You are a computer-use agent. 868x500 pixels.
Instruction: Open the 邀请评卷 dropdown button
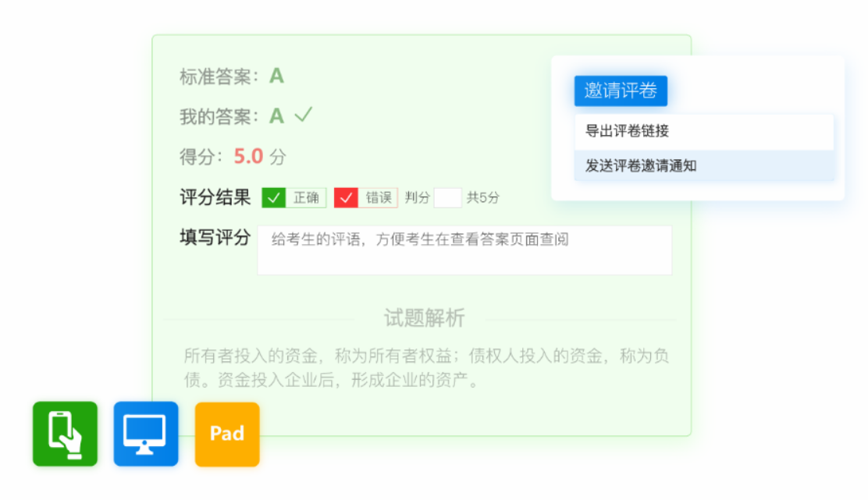621,90
